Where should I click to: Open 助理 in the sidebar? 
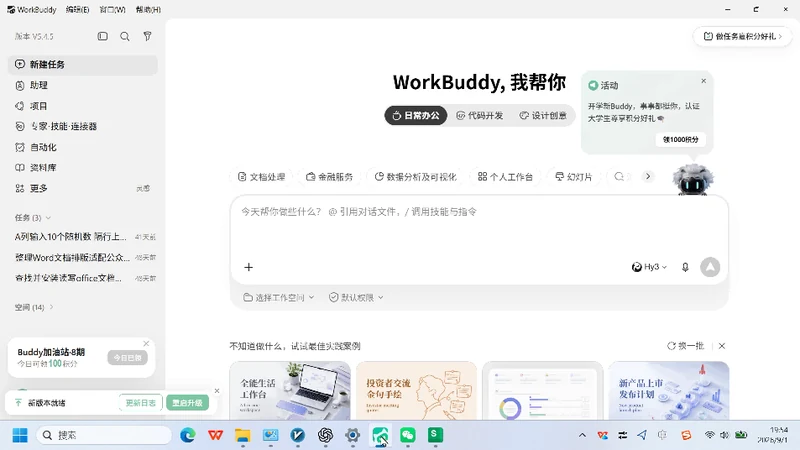click(83, 85)
